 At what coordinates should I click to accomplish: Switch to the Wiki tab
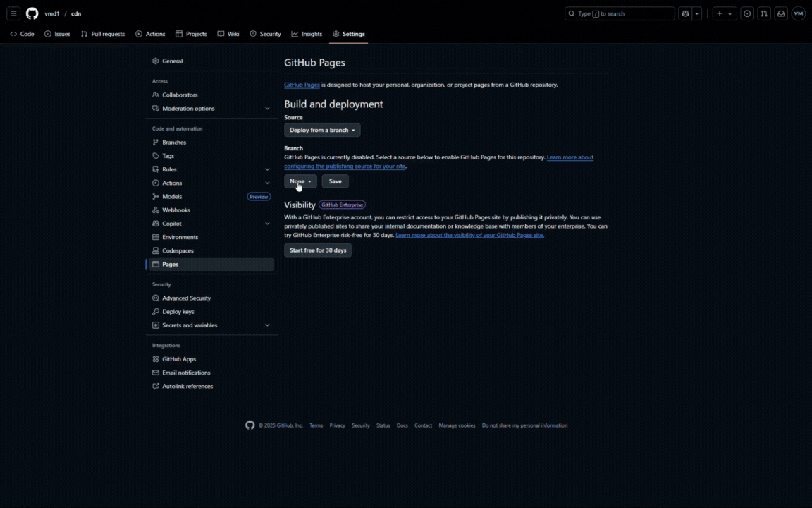click(x=228, y=34)
